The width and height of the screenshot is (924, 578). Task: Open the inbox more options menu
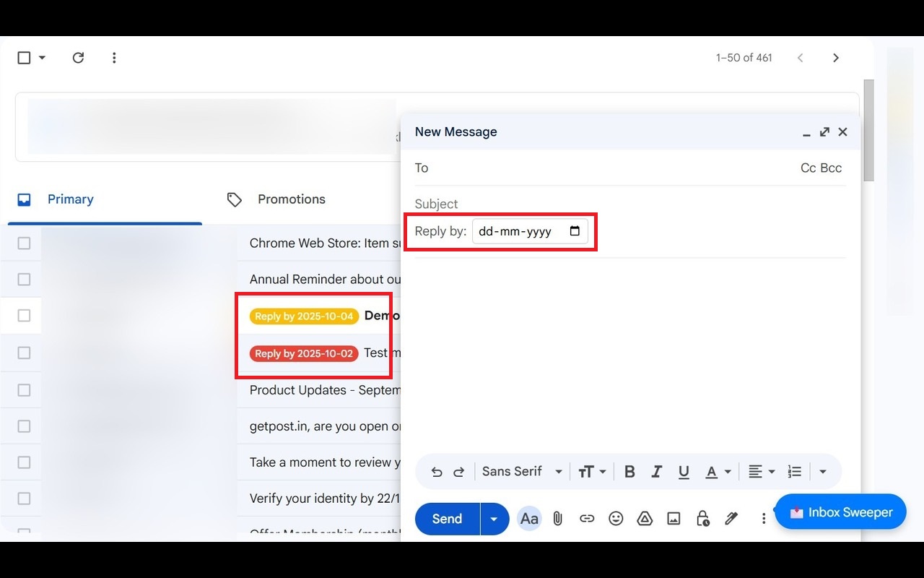coord(114,57)
